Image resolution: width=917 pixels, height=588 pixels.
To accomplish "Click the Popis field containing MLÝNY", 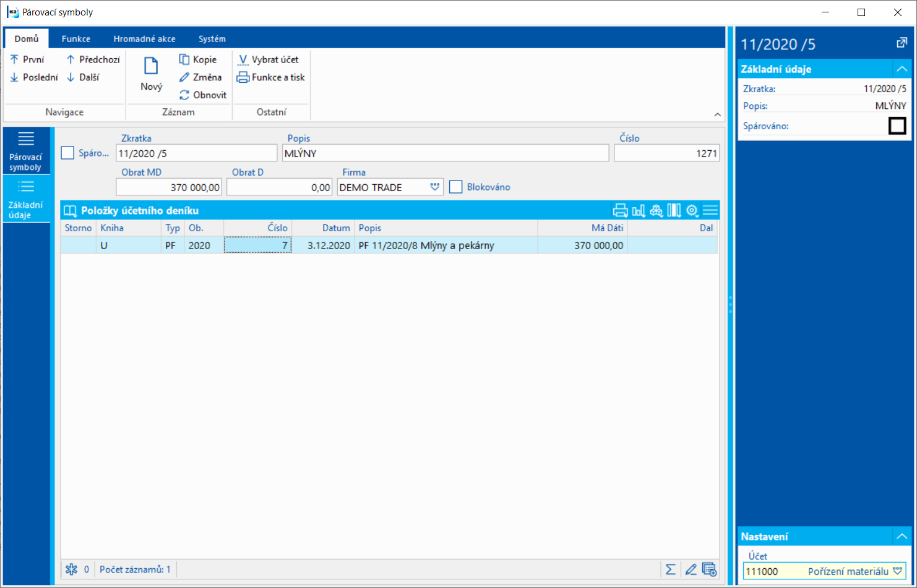I will [x=446, y=153].
